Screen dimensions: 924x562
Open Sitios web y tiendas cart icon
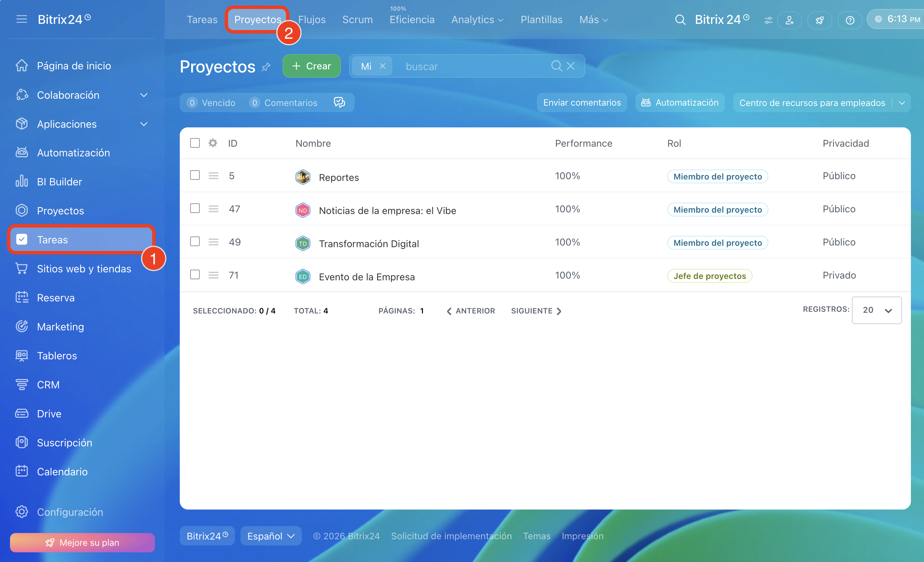point(22,269)
